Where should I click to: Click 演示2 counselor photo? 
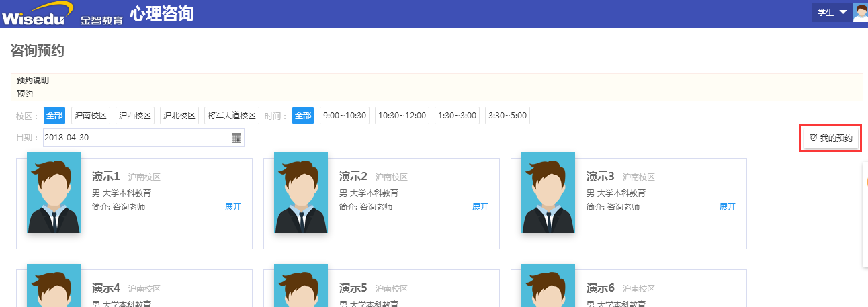[301, 193]
